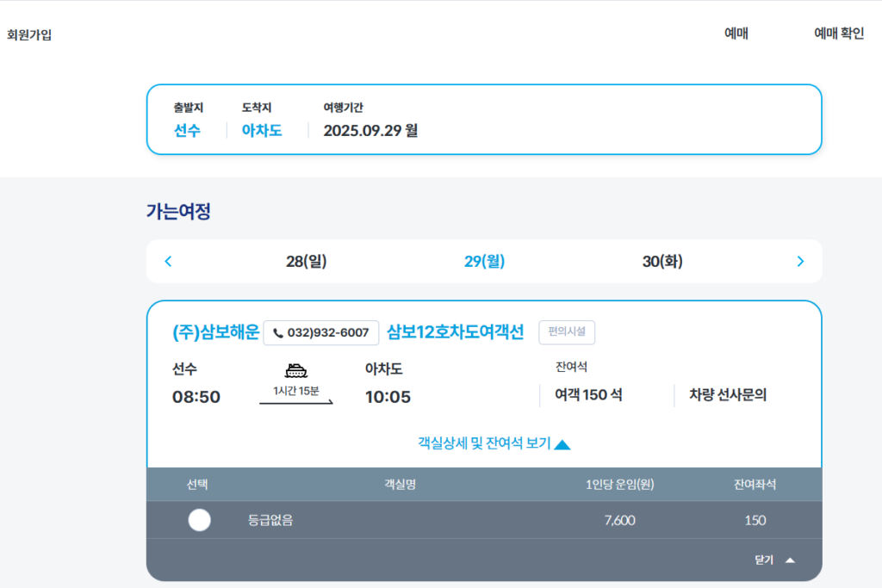Screen dimensions: 882x588
Task: Select the phone icon next to 삼보해운
Action: point(277,333)
